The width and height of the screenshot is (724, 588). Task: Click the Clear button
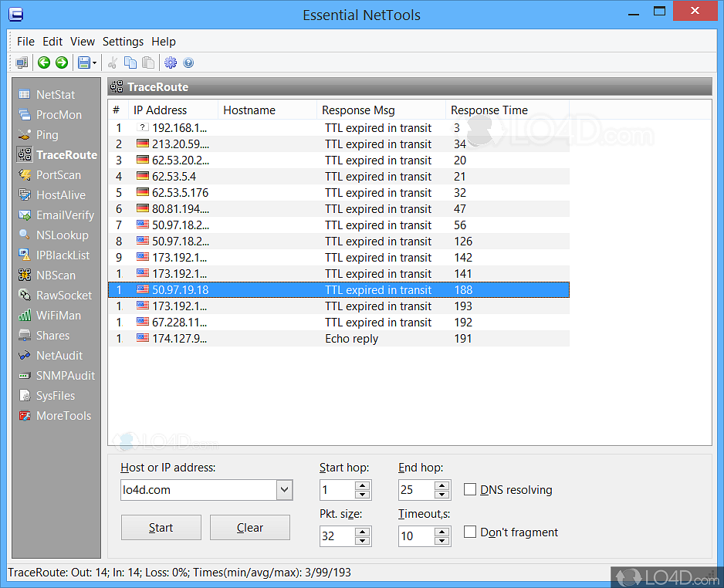click(x=250, y=528)
